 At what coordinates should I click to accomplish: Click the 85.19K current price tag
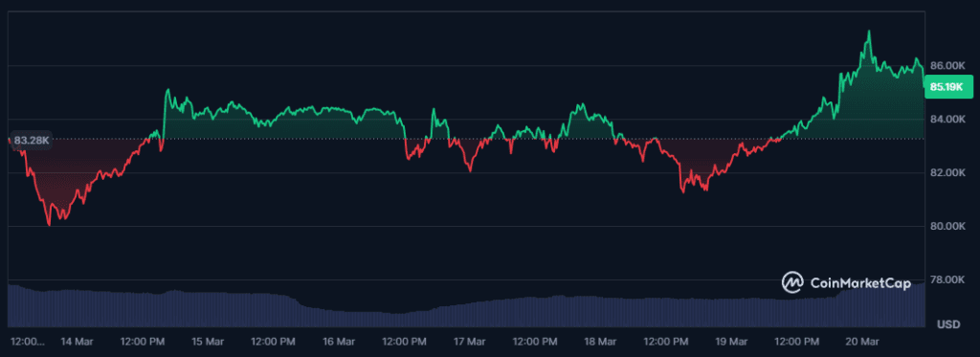point(948,86)
